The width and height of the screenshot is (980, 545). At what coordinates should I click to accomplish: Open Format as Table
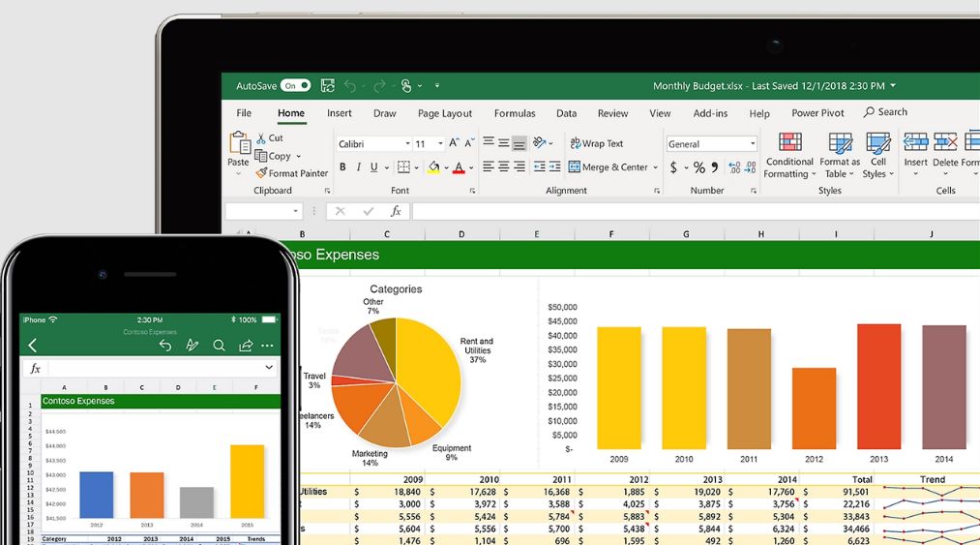[840, 155]
